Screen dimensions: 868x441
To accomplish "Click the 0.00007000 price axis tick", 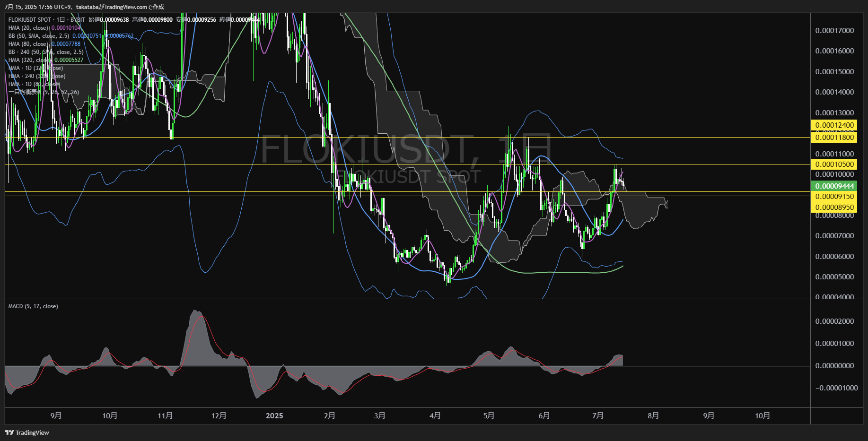I will pyautogui.click(x=835, y=236).
